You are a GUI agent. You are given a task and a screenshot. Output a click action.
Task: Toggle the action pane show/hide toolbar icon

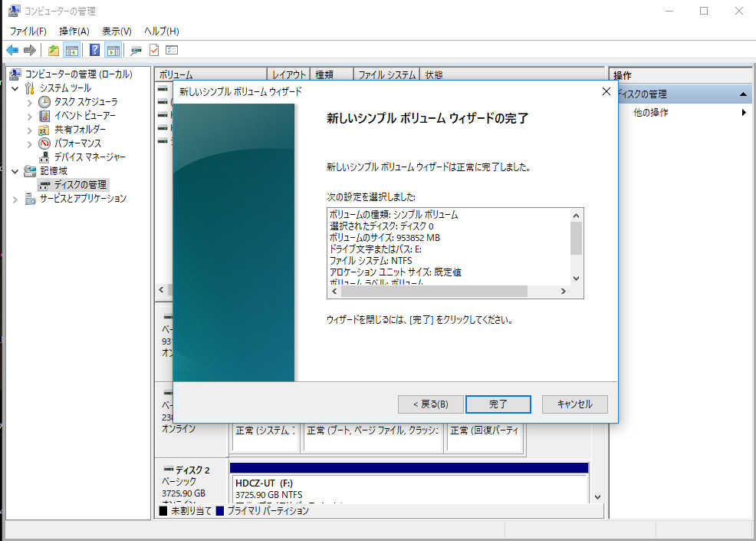113,50
